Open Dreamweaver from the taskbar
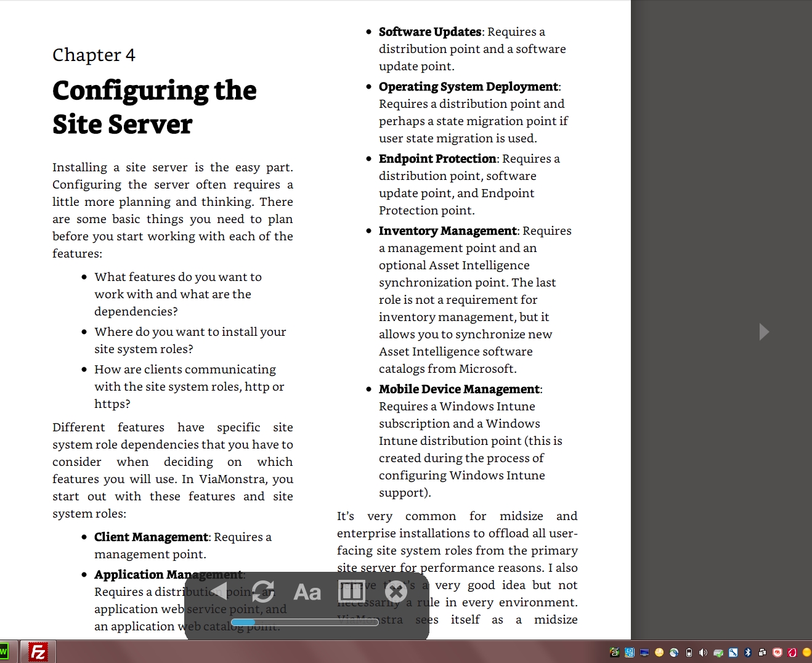Viewport: 812px width, 663px height. [x=4, y=652]
